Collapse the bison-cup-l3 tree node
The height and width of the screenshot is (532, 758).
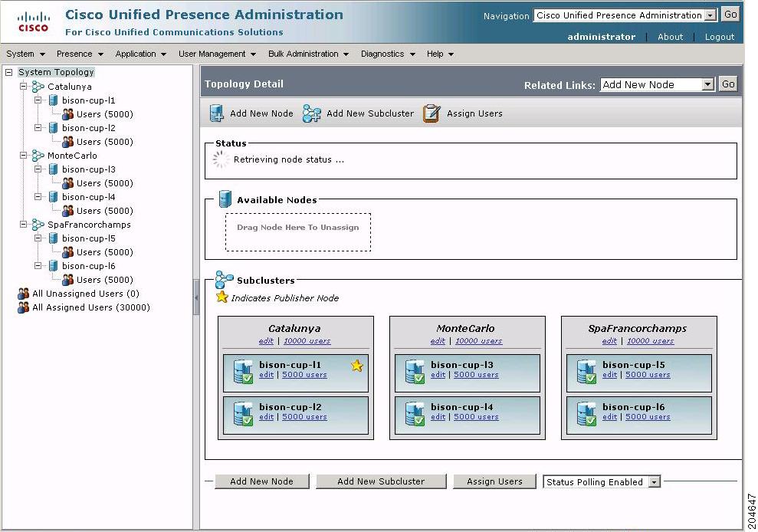38,169
